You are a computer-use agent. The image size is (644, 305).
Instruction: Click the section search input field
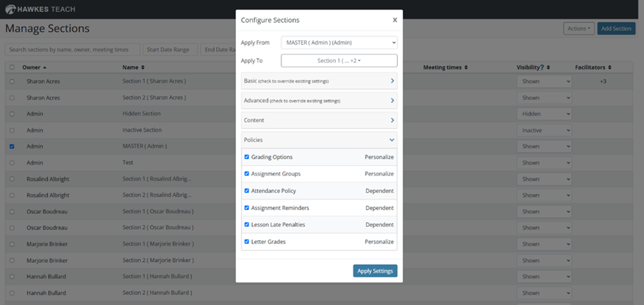[x=72, y=49]
